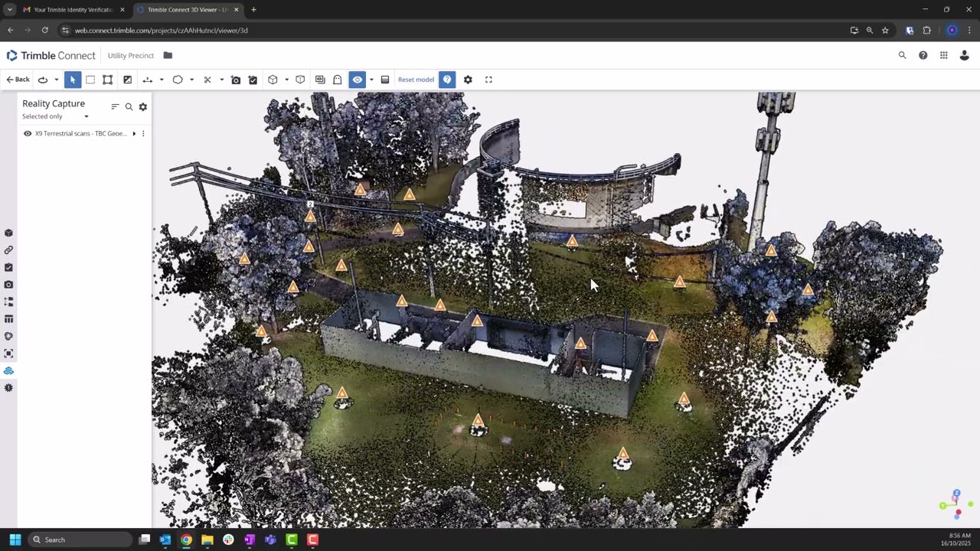Open a new browser tab
Screen dimensions: 980x551
[x=253, y=10]
